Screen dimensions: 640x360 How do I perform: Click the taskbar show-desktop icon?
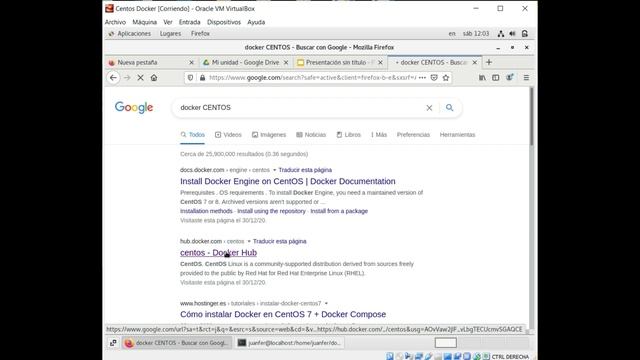click(x=113, y=343)
